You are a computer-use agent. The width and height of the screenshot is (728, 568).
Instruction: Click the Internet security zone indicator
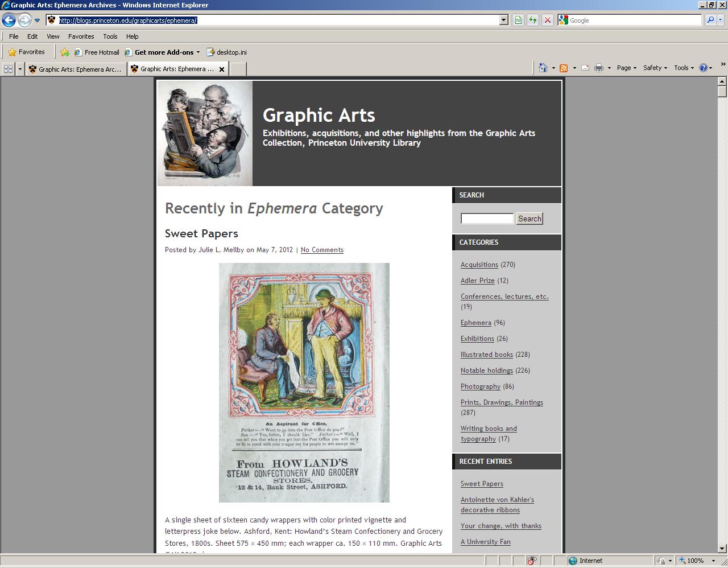coord(586,561)
